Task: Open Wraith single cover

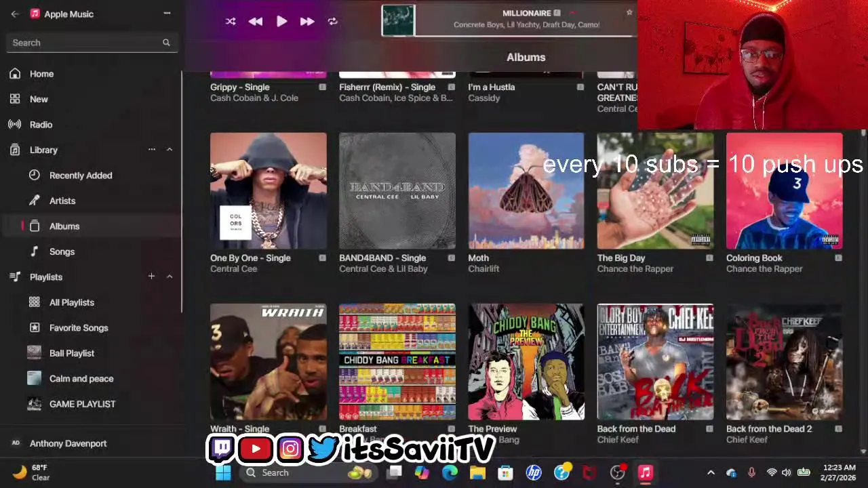Action: click(269, 362)
